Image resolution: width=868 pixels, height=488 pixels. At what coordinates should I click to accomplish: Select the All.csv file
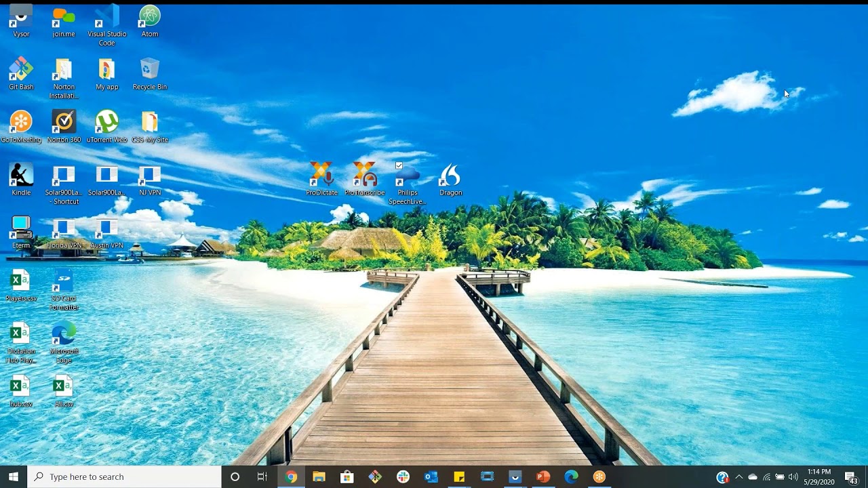(64, 392)
